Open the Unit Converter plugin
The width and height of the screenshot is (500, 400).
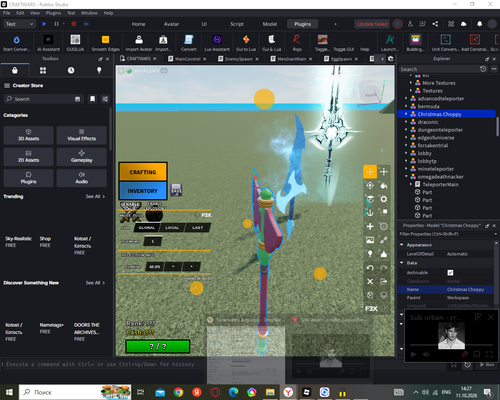pos(445,43)
